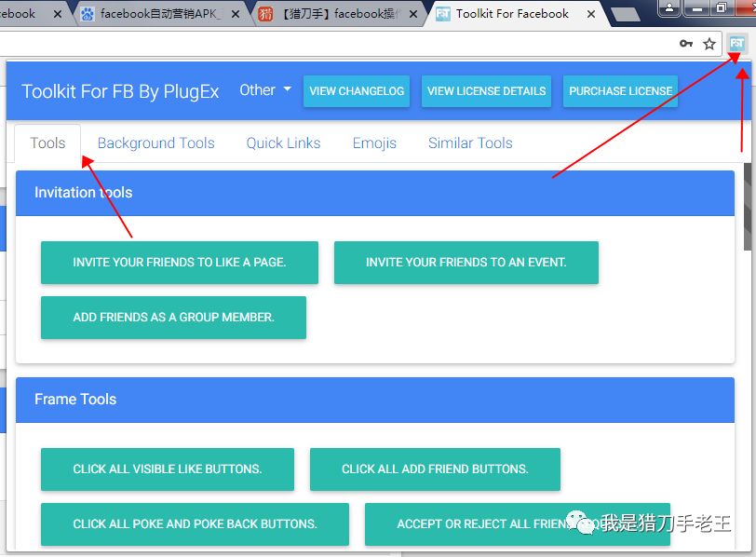The image size is (756, 557).
Task: Click the Toolkit For FB By PlugEx title
Action: coord(120,91)
